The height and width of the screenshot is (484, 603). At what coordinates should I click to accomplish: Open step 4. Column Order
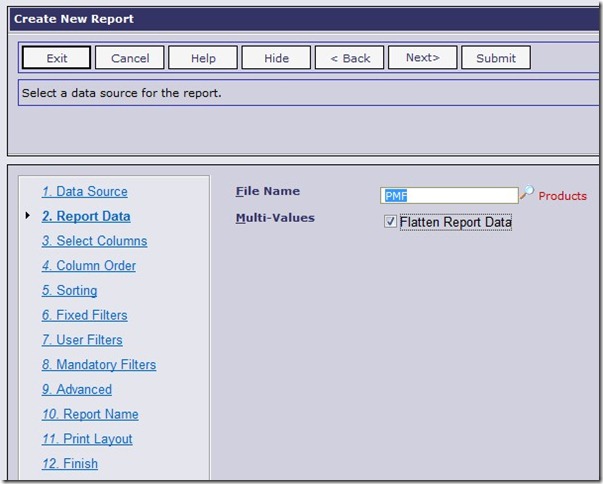pyautogui.click(x=89, y=266)
